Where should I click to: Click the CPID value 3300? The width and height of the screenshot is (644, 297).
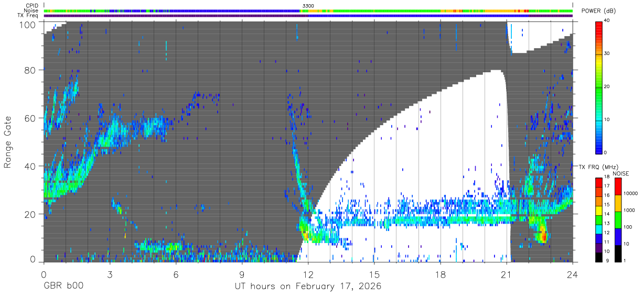(x=308, y=5)
